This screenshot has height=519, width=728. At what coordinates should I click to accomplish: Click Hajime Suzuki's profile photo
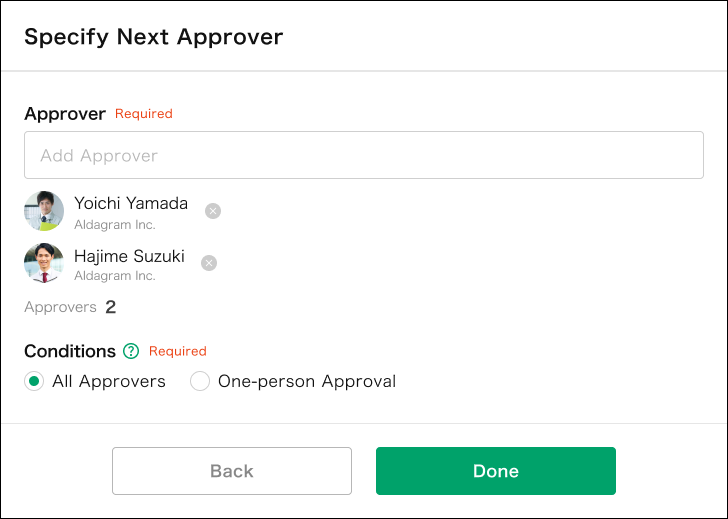(x=44, y=263)
